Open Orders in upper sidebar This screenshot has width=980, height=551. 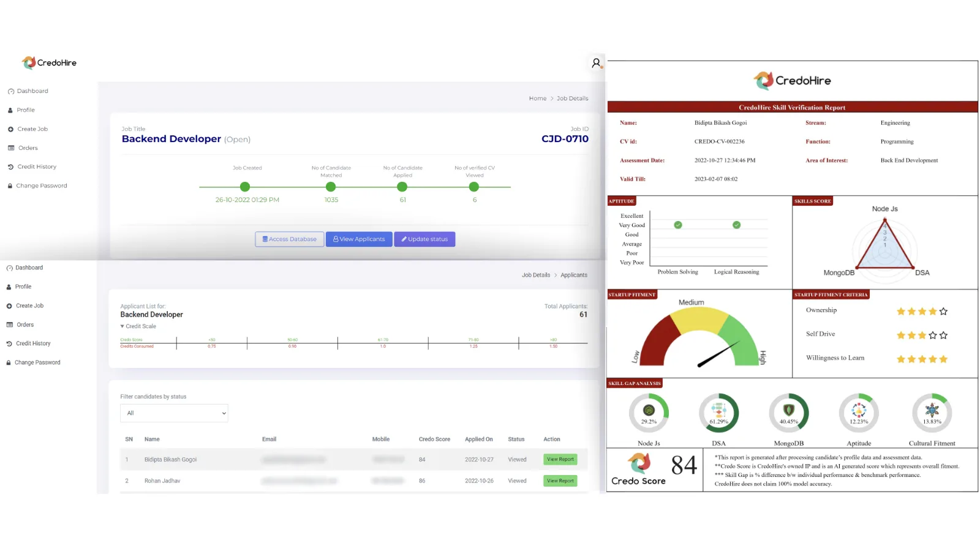click(23, 148)
